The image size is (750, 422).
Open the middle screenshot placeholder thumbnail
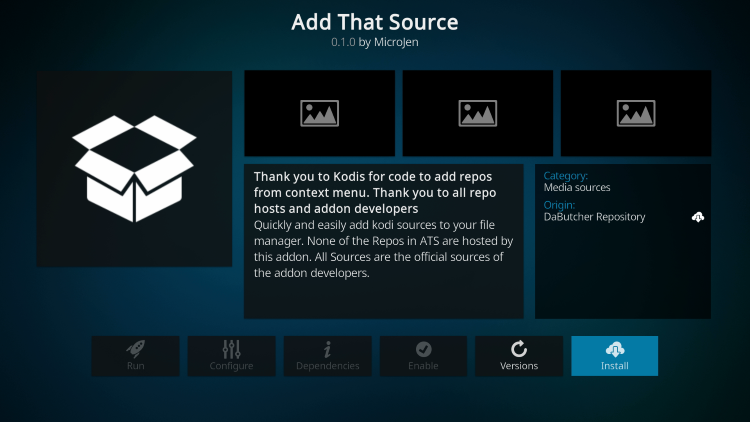[x=477, y=113]
